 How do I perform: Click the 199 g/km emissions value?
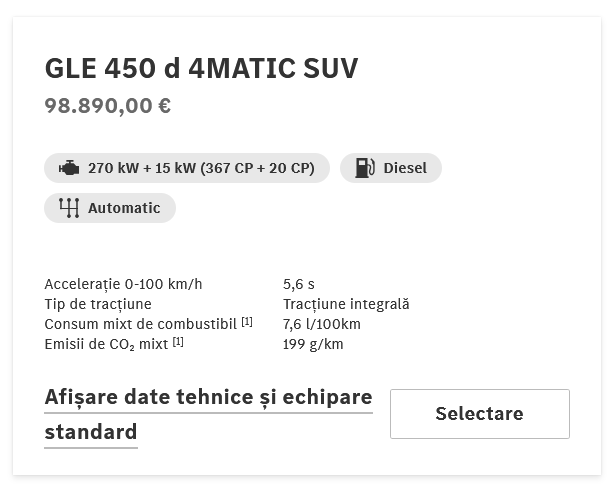pos(313,344)
